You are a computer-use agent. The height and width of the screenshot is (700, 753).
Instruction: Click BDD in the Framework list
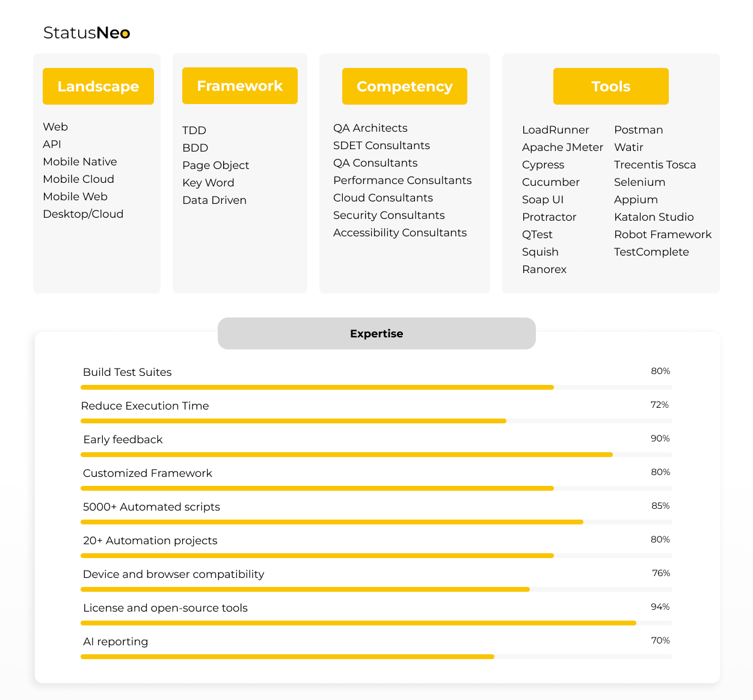(x=195, y=148)
